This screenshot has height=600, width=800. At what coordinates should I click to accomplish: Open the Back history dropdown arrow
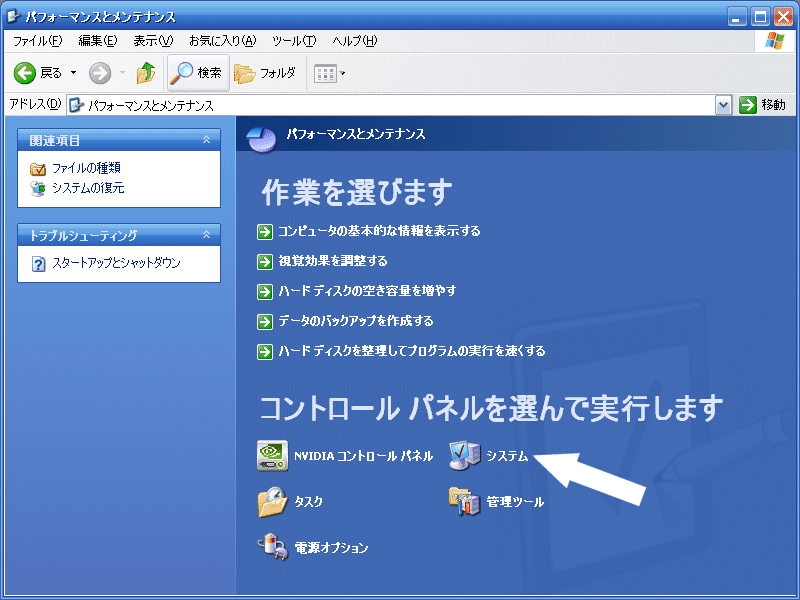click(x=73, y=73)
